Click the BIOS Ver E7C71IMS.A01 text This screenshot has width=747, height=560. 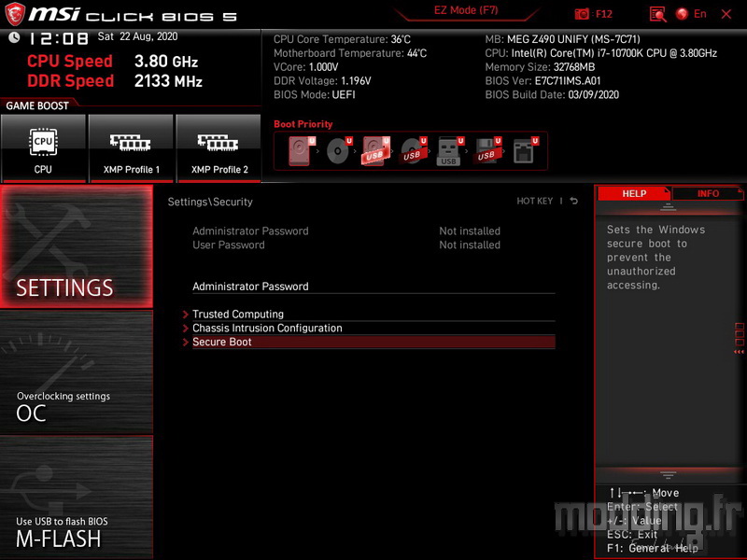543,80
